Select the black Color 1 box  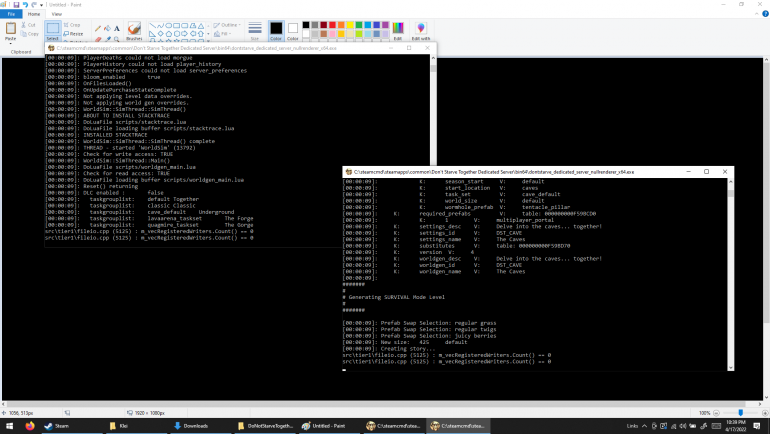coord(276,30)
